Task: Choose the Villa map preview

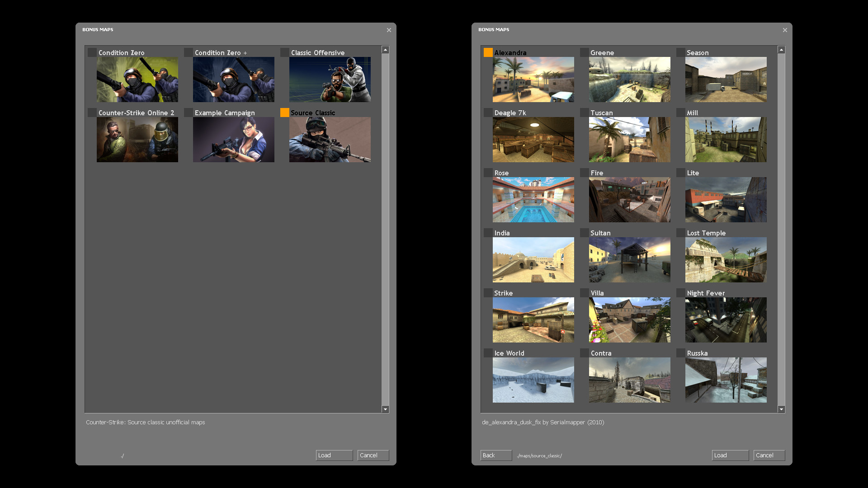Action: pyautogui.click(x=630, y=320)
